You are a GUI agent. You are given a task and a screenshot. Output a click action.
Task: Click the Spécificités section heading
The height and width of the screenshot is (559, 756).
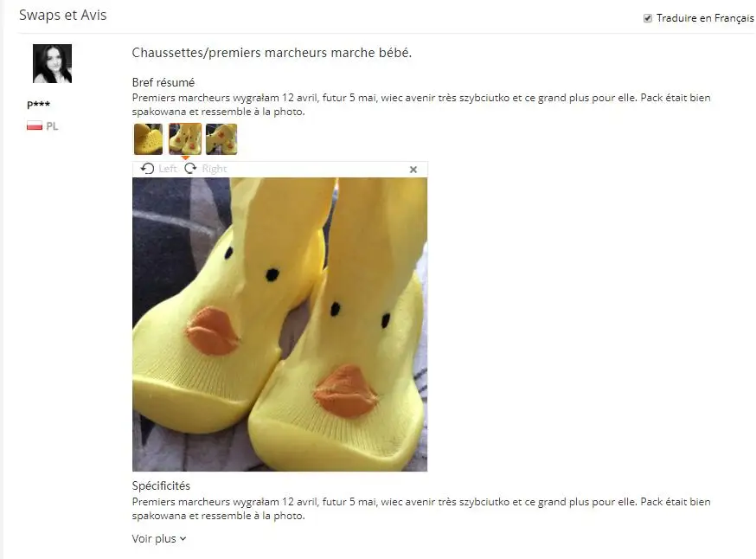coord(161,485)
